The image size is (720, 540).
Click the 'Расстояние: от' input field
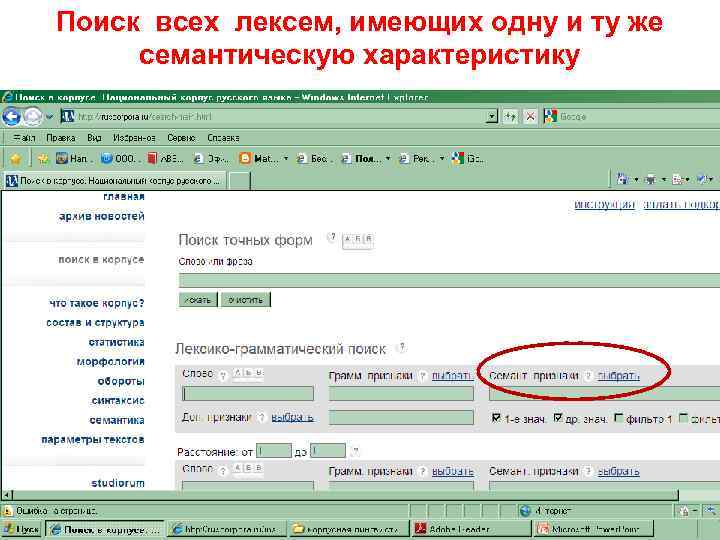[274, 450]
